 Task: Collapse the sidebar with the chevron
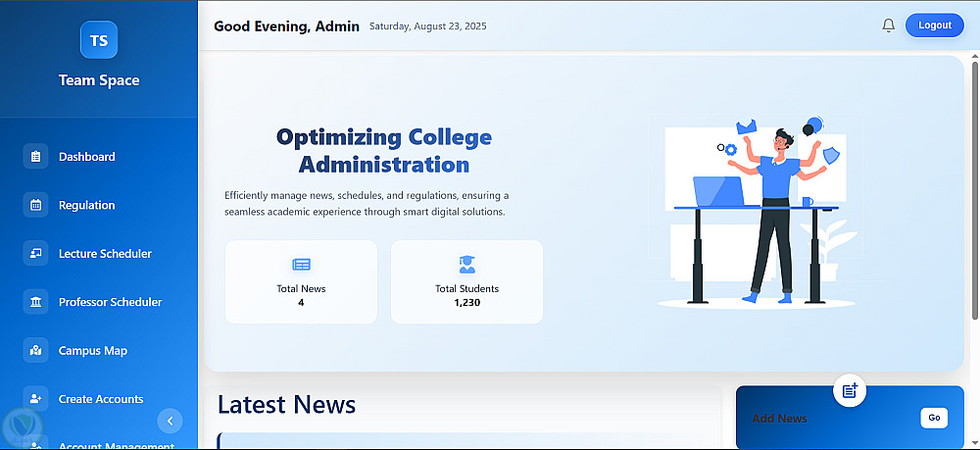point(170,422)
